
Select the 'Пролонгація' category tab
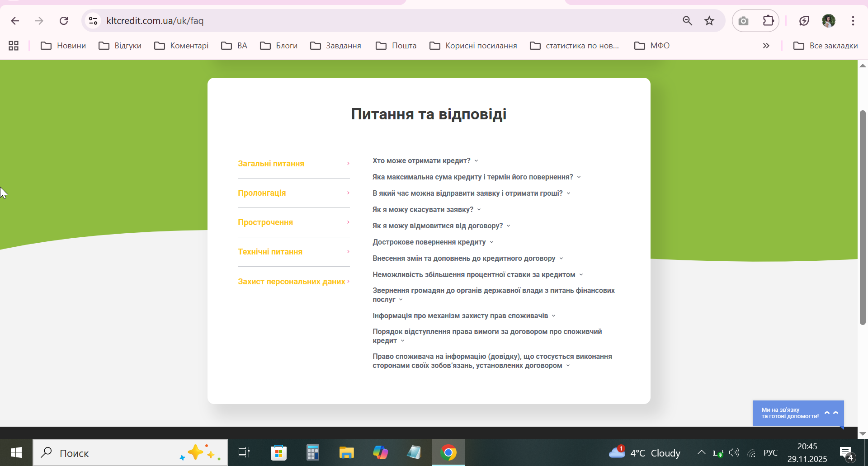pyautogui.click(x=262, y=193)
